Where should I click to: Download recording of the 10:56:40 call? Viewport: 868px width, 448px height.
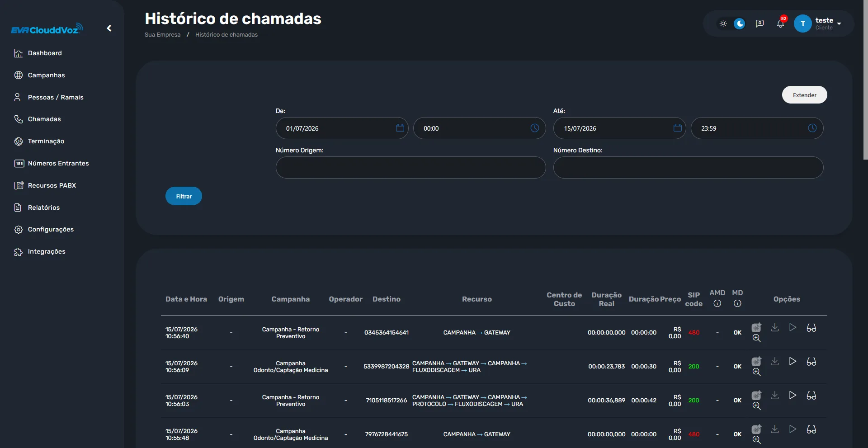775,327
